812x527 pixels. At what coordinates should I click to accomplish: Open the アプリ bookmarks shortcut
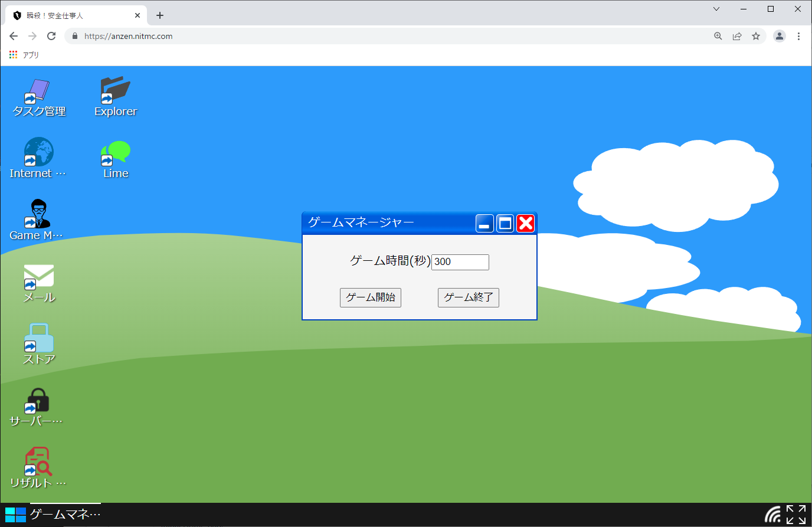pos(24,55)
